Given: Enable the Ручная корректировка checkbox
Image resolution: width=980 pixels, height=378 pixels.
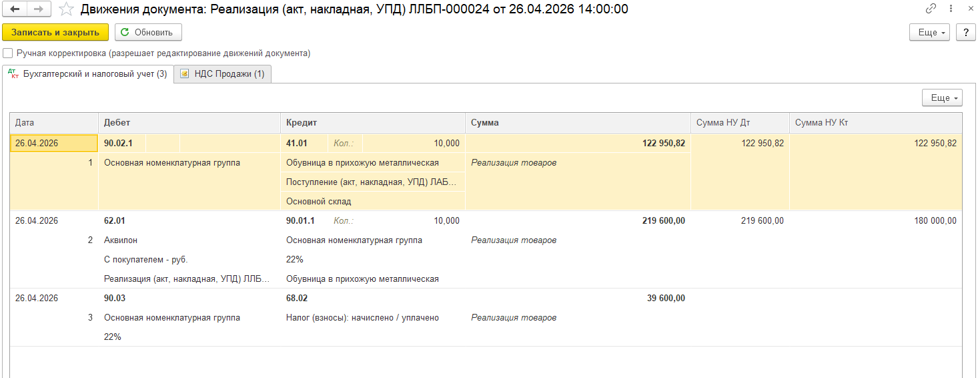Looking at the screenshot, I should click(8, 53).
